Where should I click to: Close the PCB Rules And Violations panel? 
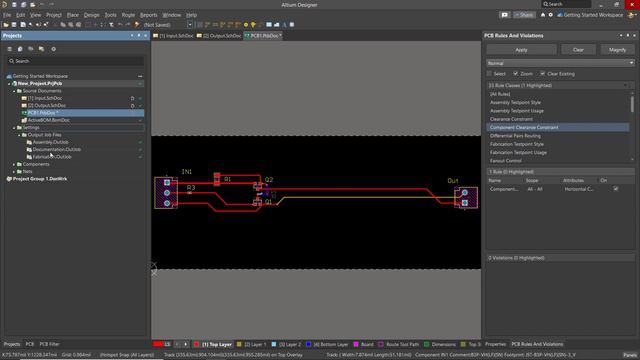pos(635,36)
